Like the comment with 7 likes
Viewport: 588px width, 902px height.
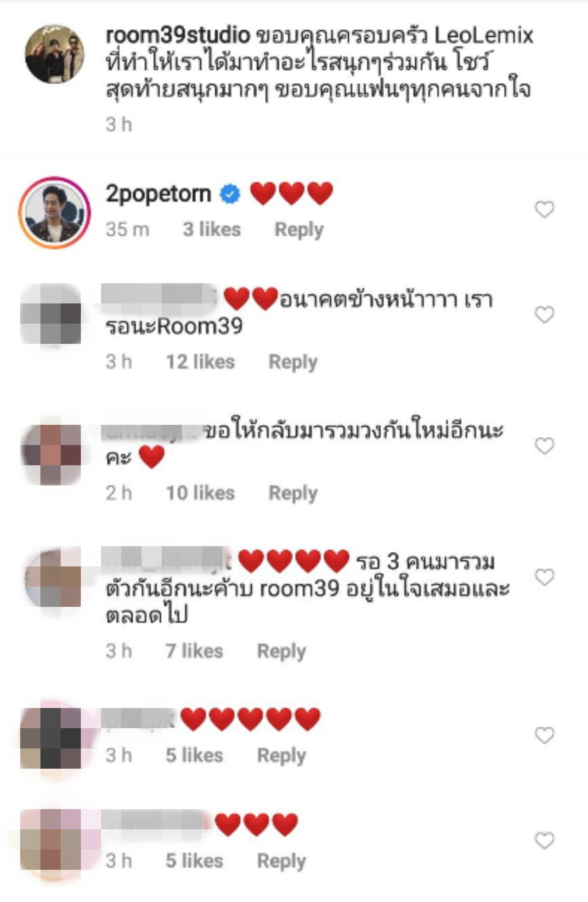544,577
